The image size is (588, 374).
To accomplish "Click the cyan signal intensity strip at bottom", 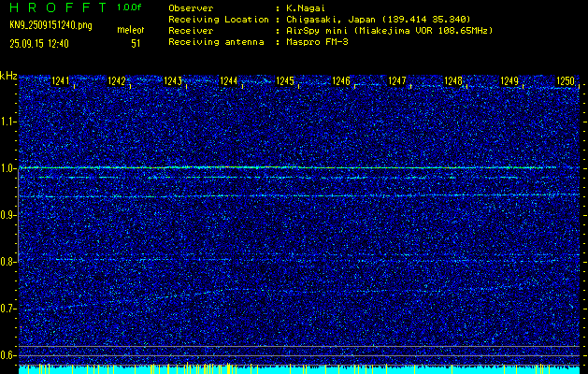I will pos(299,369).
